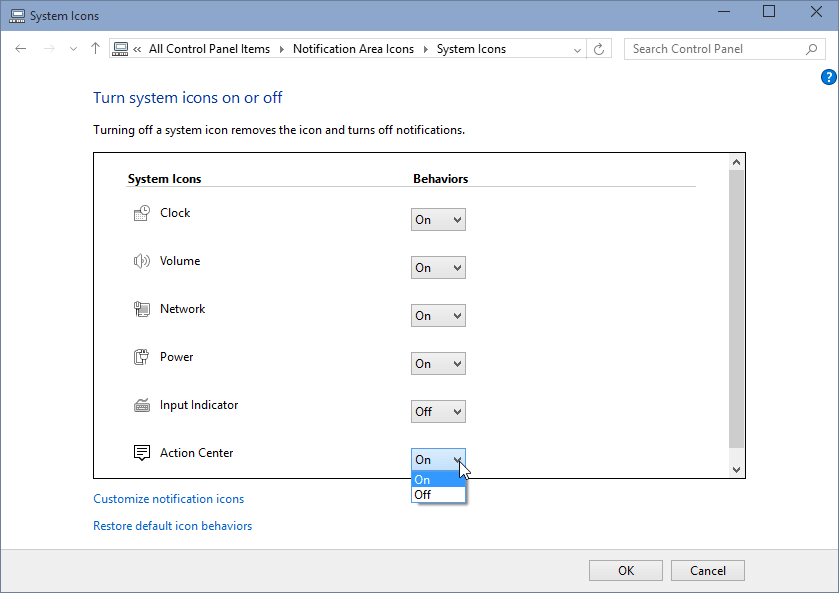Click the Volume speaker icon
Screen dimensions: 839x593
tap(141, 261)
